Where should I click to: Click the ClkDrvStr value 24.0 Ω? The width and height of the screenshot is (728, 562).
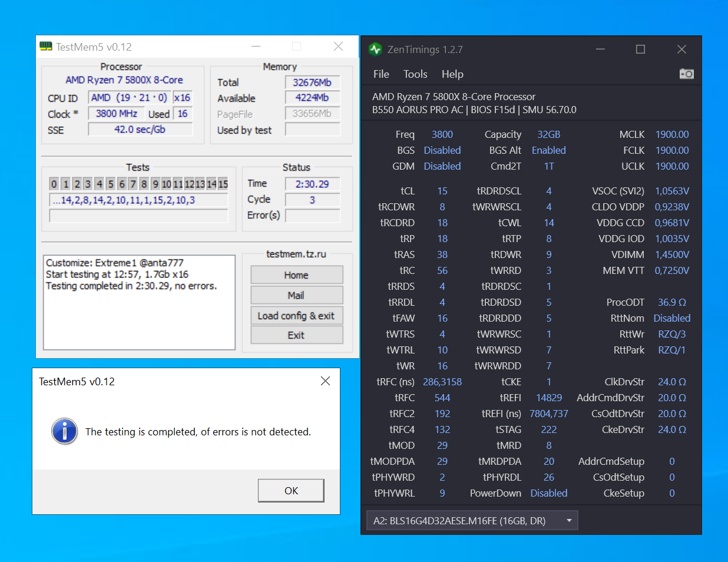[x=672, y=382]
